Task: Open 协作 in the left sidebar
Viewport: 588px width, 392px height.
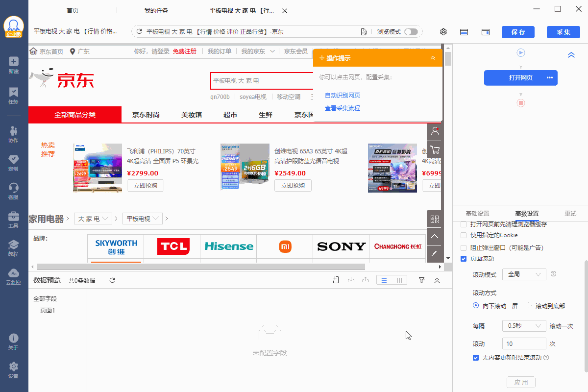Action: [14, 134]
